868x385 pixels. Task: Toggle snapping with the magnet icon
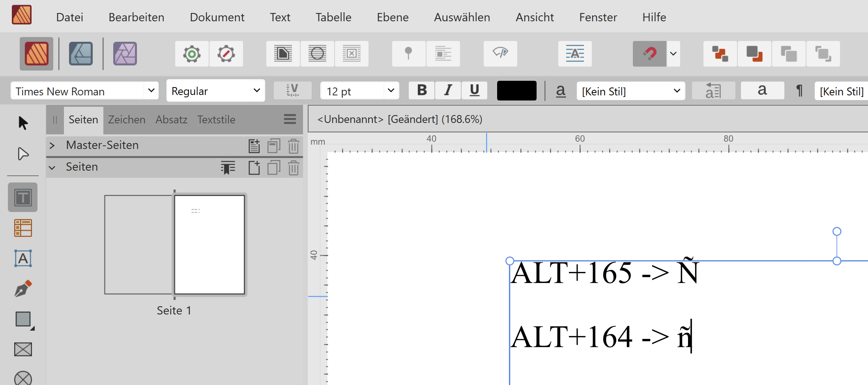click(x=649, y=54)
